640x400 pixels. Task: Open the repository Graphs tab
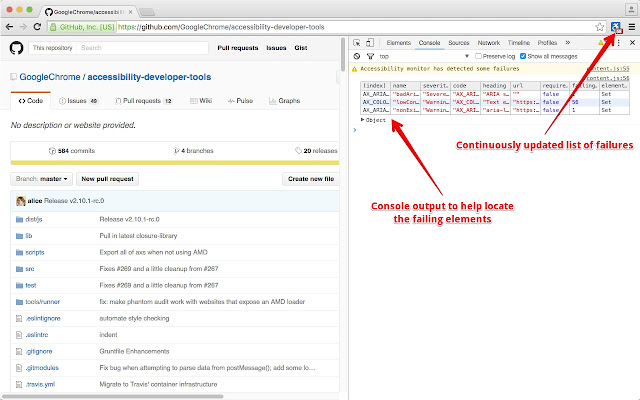click(284, 101)
